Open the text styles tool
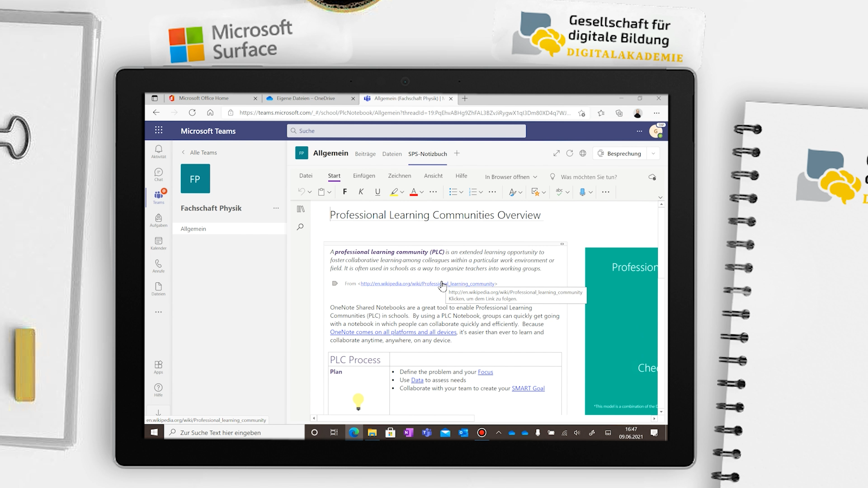The image size is (868, 488). pos(512,192)
